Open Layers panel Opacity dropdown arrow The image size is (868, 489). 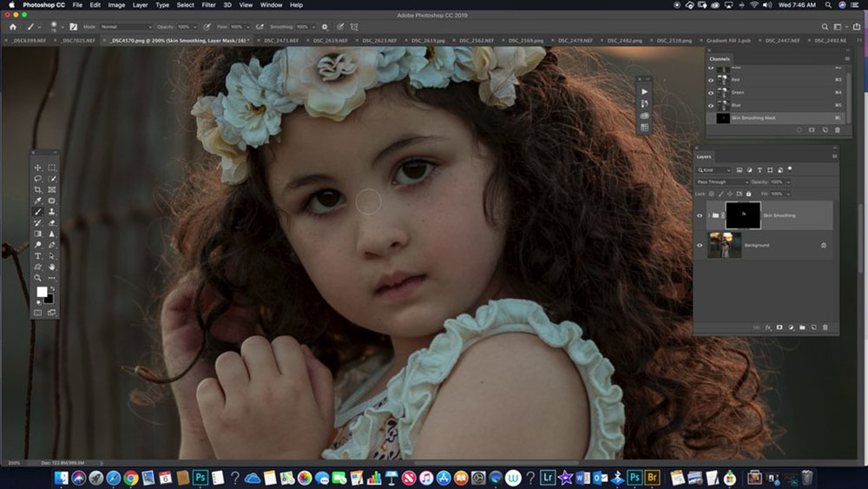point(788,182)
